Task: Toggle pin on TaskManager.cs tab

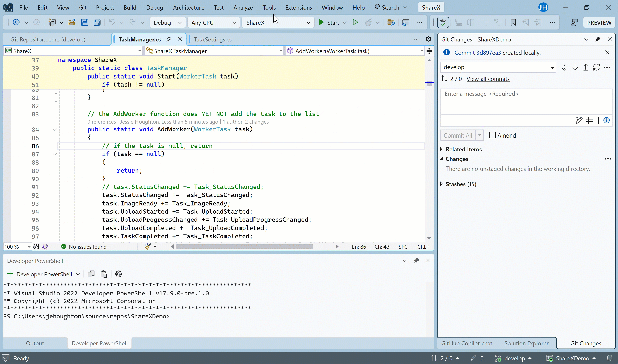Action: click(x=169, y=39)
